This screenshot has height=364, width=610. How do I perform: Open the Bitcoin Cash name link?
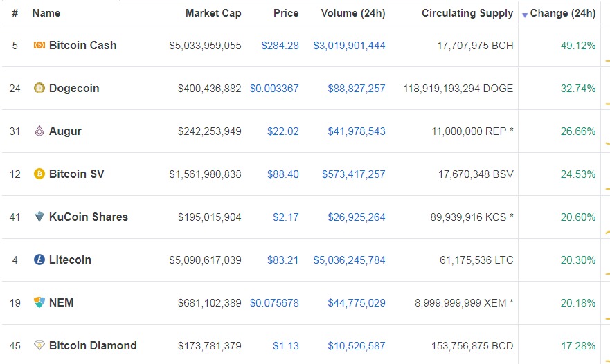pos(82,46)
